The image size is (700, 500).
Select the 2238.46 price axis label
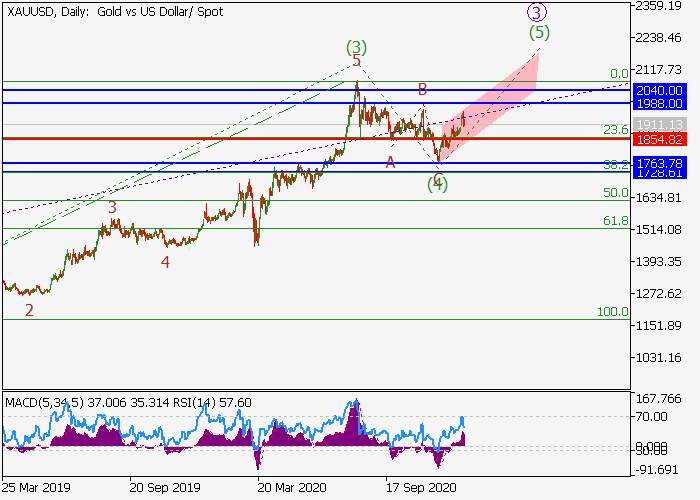658,38
